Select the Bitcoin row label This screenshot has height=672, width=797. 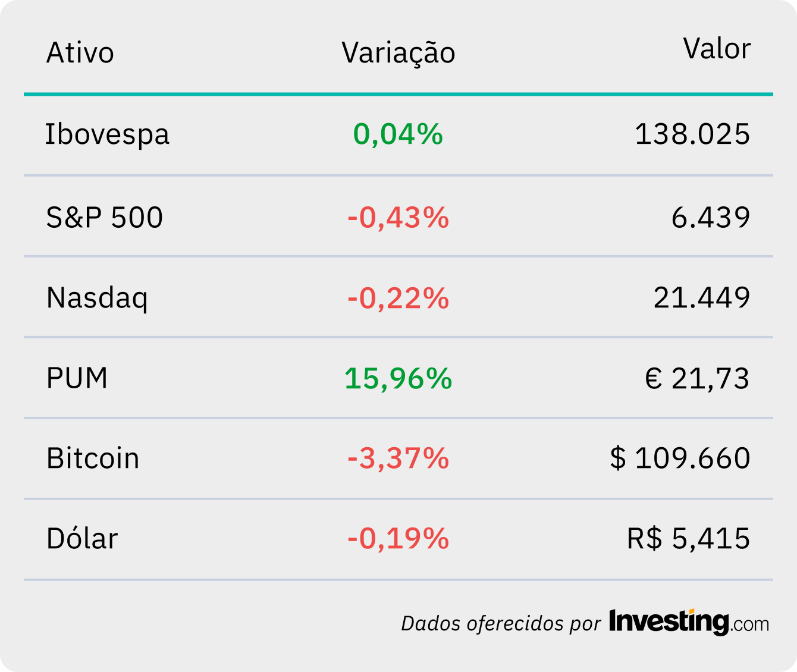(93, 459)
